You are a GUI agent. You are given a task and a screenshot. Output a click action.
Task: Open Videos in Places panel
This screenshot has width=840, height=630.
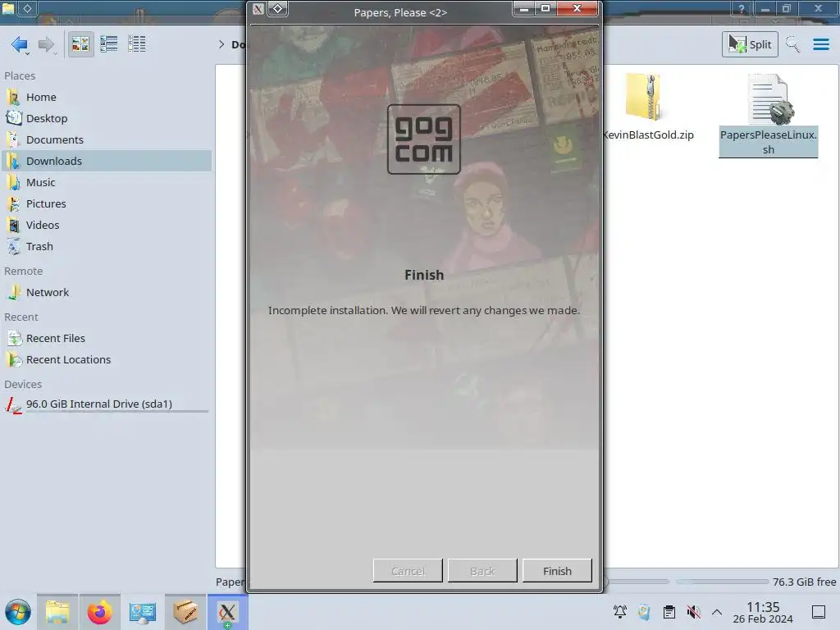click(x=106, y=225)
